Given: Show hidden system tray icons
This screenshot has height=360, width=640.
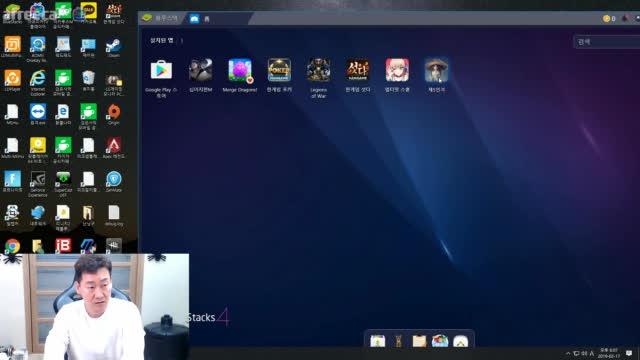Looking at the screenshot, I should (568, 353).
